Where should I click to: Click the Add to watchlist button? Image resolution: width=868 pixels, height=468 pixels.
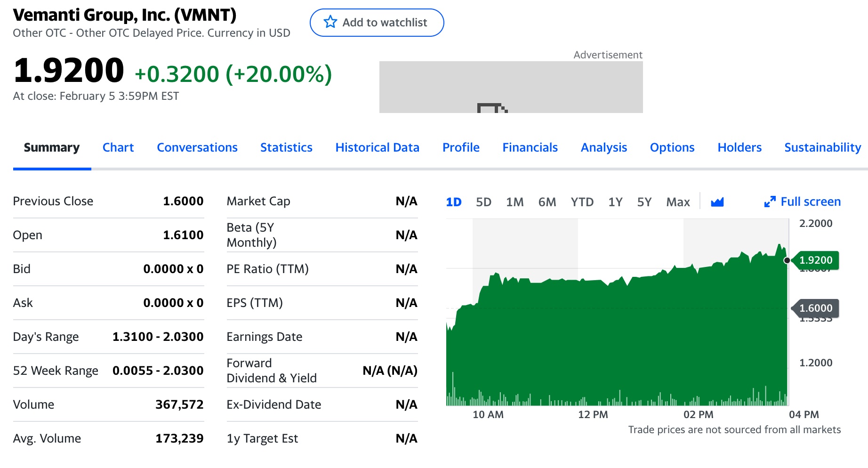click(x=377, y=23)
